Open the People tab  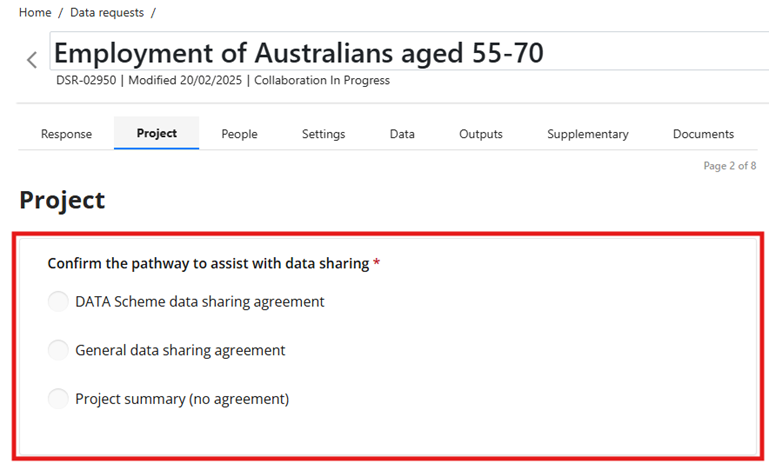click(x=239, y=134)
